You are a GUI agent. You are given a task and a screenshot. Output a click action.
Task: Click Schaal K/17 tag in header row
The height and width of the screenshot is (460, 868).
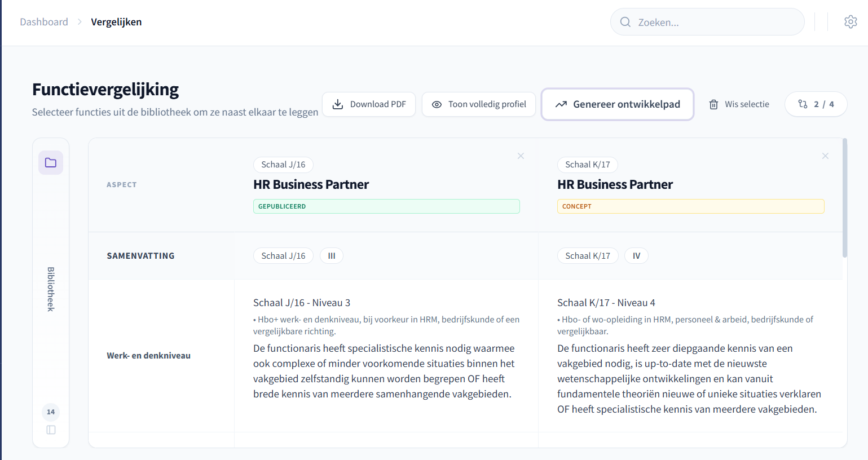tap(588, 165)
